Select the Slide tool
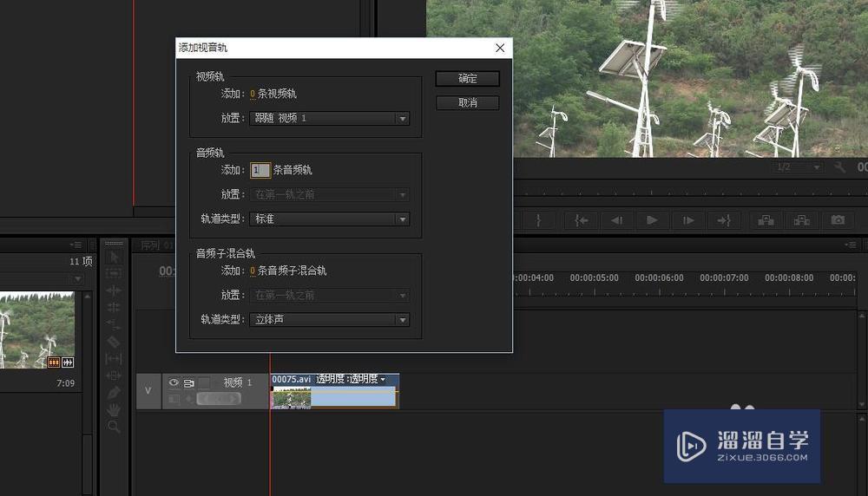This screenshot has height=496, width=868. [x=114, y=375]
